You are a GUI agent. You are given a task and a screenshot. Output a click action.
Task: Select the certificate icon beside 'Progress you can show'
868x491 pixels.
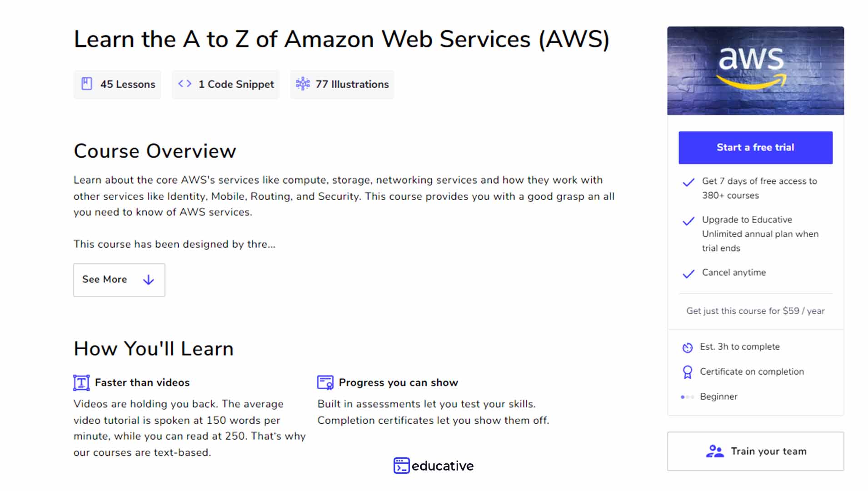coord(325,382)
